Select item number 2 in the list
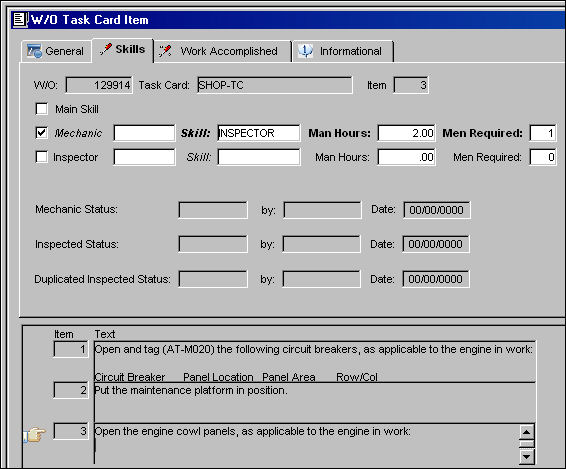The image size is (566, 469). 71,390
